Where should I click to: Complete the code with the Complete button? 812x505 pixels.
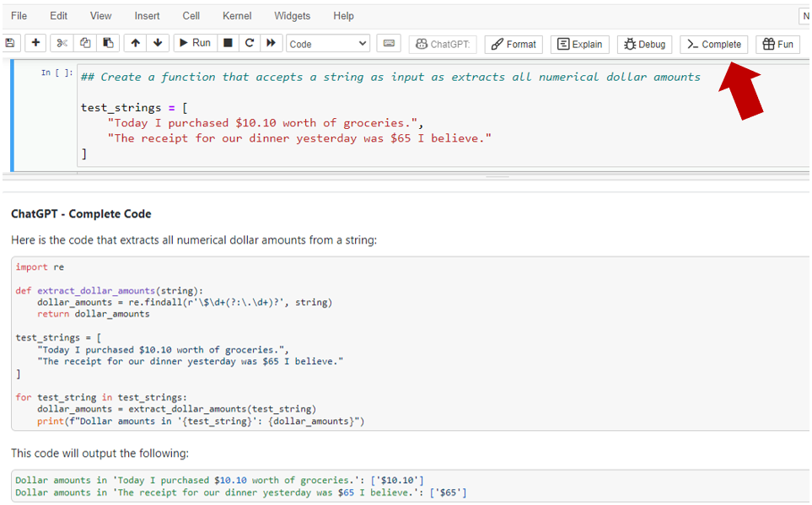click(x=713, y=44)
